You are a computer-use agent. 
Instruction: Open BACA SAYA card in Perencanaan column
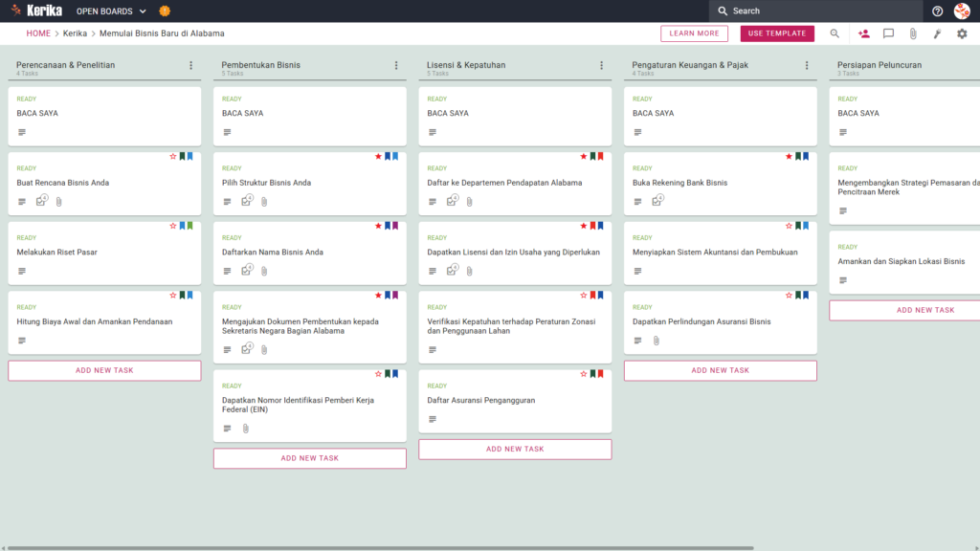pyautogui.click(x=104, y=116)
